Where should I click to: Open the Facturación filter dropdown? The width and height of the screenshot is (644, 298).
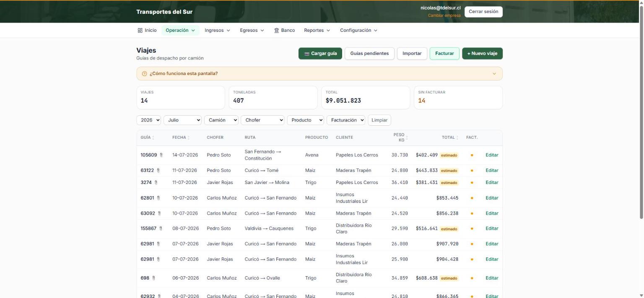(346, 120)
